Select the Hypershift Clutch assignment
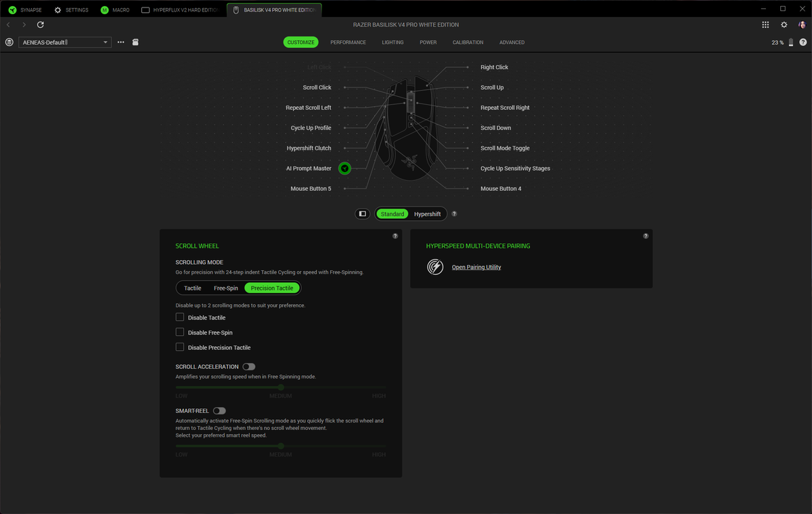812x514 pixels. coord(309,148)
